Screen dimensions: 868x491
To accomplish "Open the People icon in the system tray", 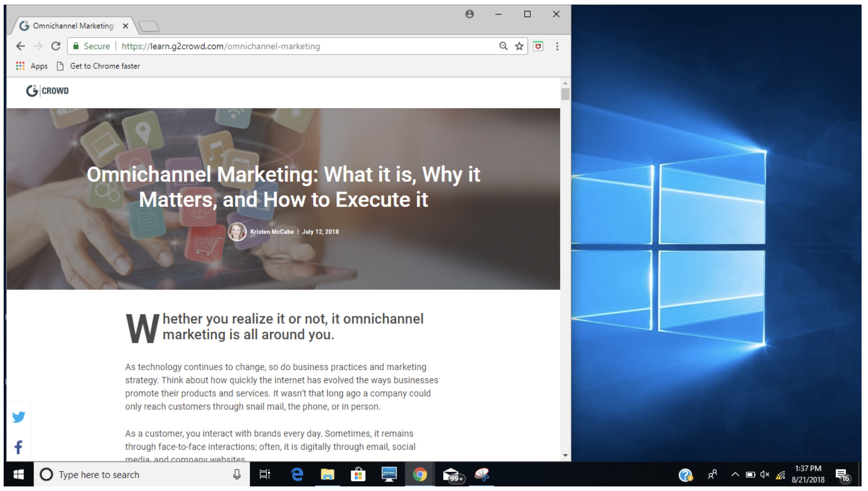I will tap(713, 475).
